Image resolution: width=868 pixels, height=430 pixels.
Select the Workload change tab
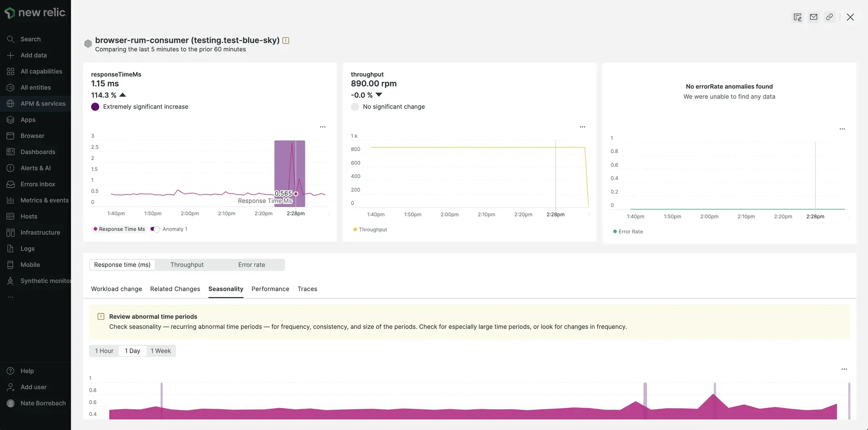pyautogui.click(x=116, y=289)
